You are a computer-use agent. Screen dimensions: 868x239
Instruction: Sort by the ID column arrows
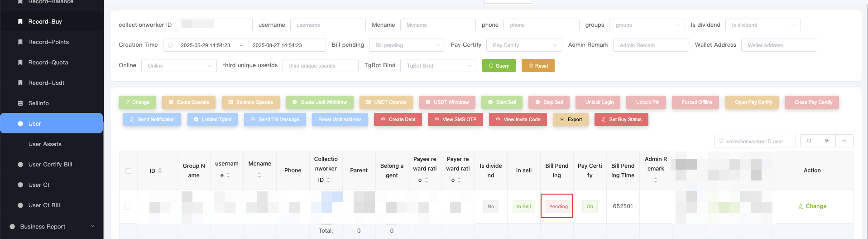[160, 171]
